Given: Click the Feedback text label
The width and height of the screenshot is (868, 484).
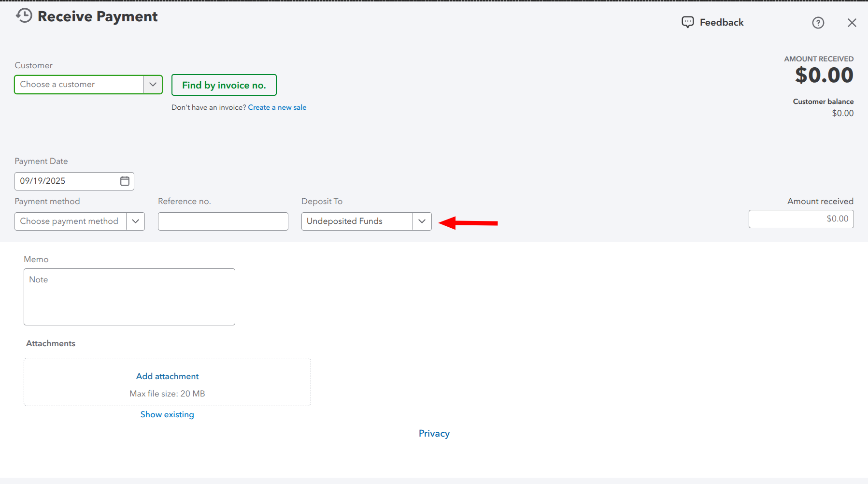Looking at the screenshot, I should click(x=721, y=22).
